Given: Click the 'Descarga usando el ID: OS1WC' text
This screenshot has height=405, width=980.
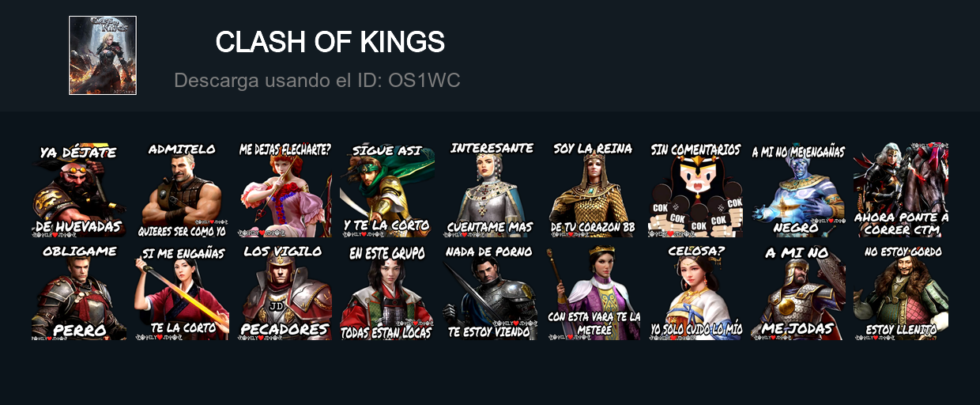Looking at the screenshot, I should click(317, 81).
